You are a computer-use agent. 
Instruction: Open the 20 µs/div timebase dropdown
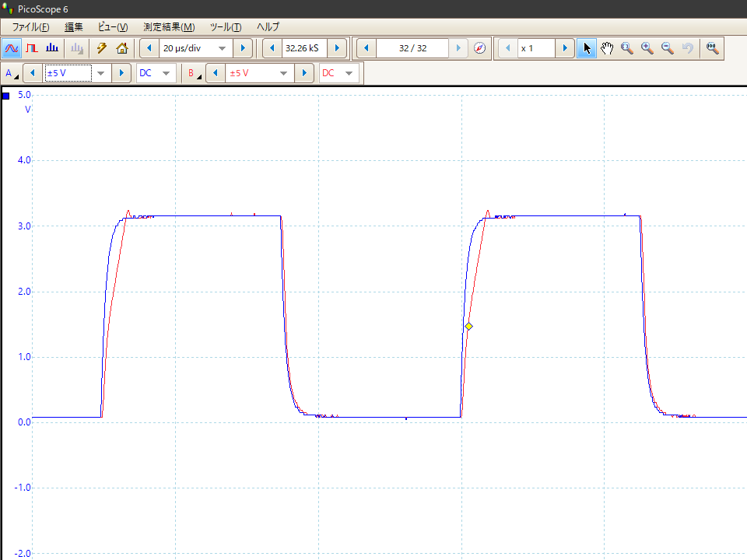222,48
